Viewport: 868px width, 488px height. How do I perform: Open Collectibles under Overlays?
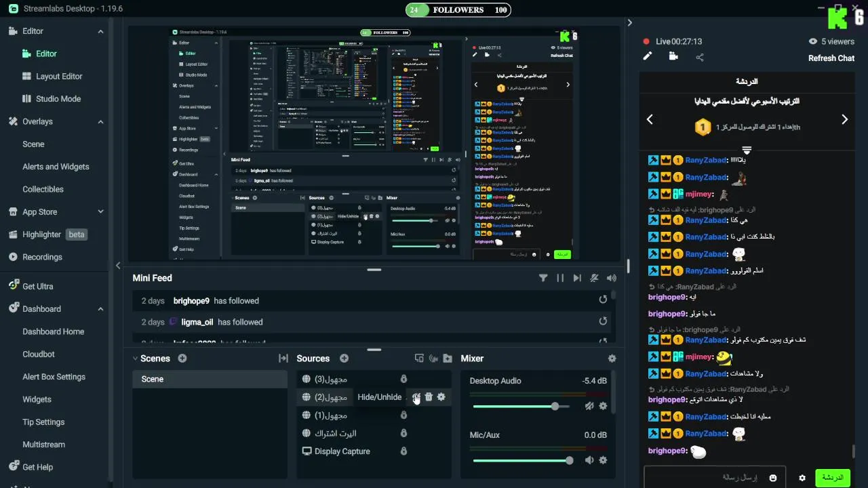click(43, 189)
